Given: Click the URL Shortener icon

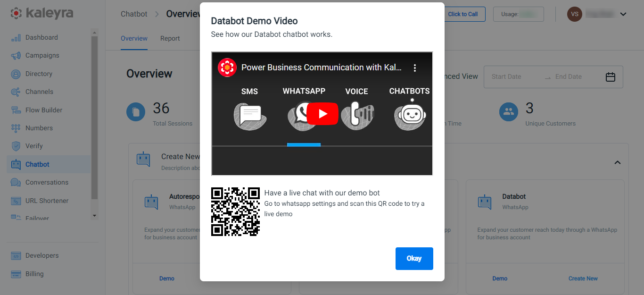Looking at the screenshot, I should [x=16, y=201].
